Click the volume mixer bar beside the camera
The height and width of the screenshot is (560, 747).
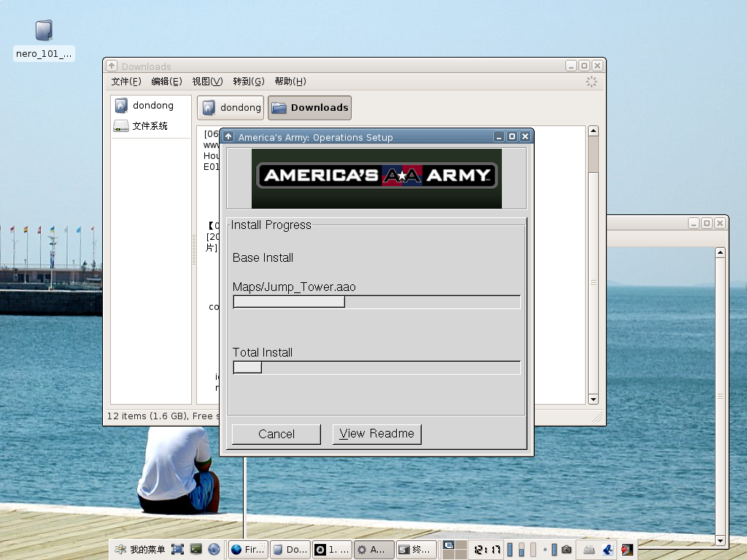[x=554, y=550]
